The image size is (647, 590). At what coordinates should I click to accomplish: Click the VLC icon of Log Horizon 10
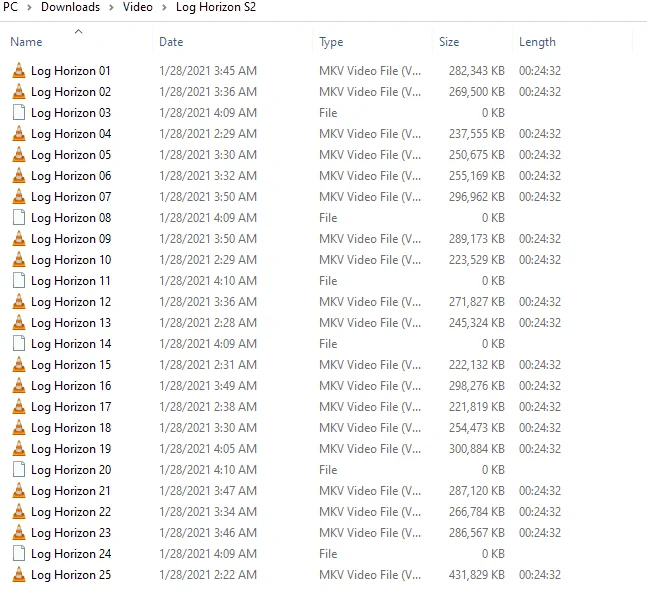[x=19, y=260]
